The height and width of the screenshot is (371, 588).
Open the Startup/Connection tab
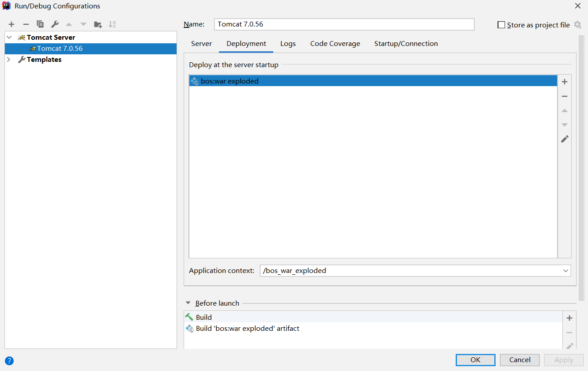click(x=406, y=44)
